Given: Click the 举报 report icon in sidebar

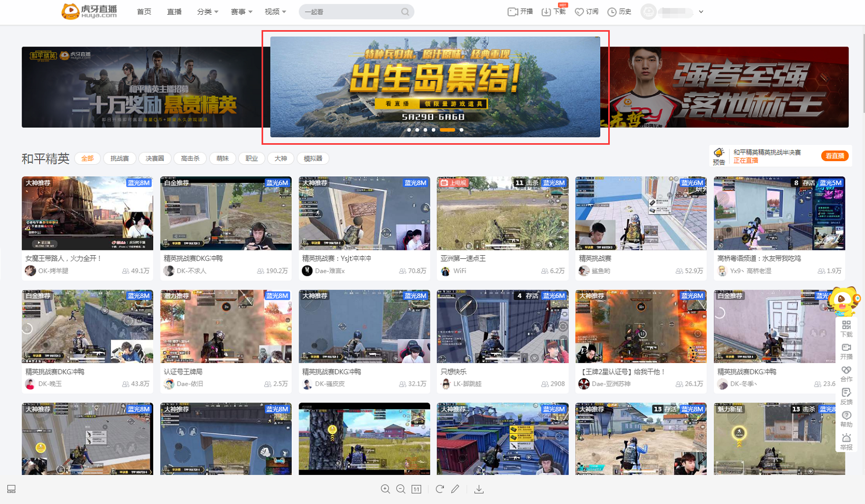Looking at the screenshot, I should click(x=846, y=441).
